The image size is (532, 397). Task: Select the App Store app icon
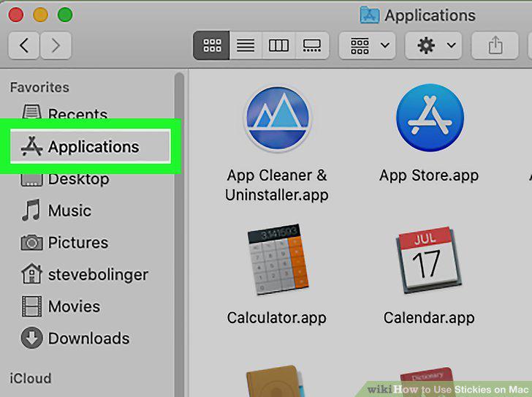[430, 118]
